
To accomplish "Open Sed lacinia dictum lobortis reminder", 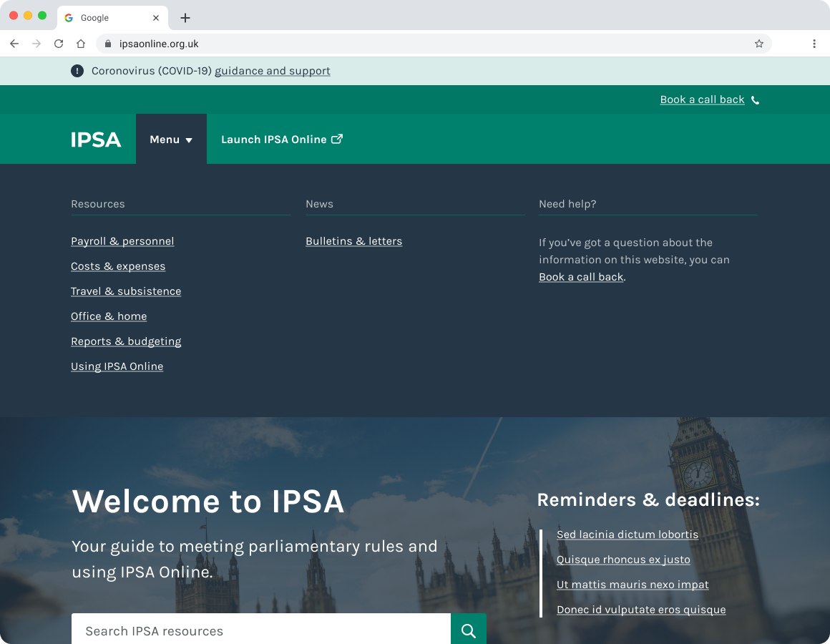I will point(628,535).
